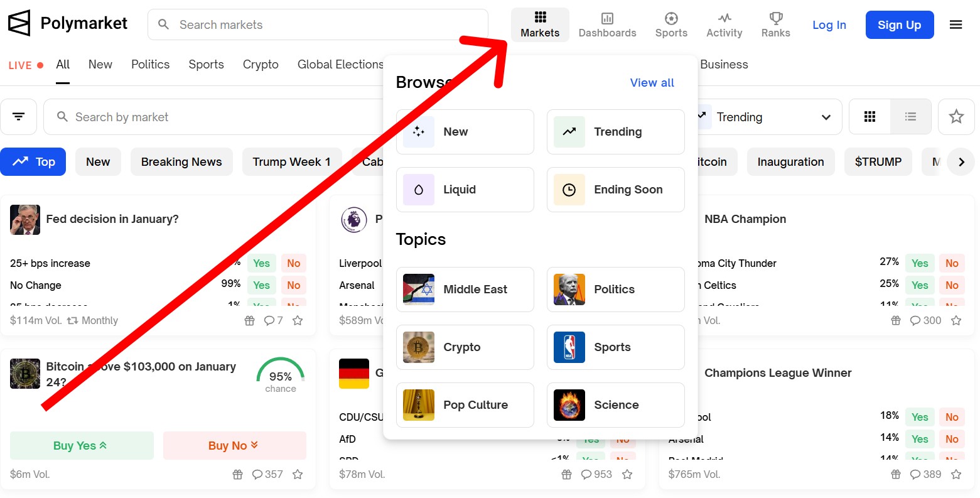This screenshot has height=498, width=980.
Task: Choose Ending Soon in Browse panel
Action: point(616,190)
